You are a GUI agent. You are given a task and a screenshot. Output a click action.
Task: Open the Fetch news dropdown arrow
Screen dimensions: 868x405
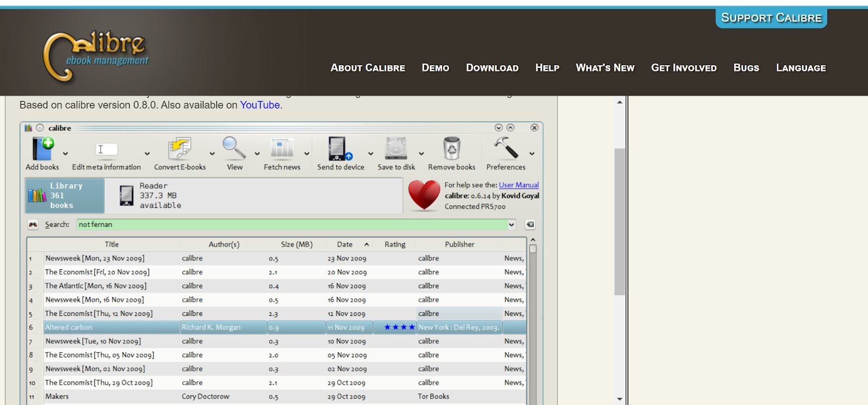click(x=307, y=154)
